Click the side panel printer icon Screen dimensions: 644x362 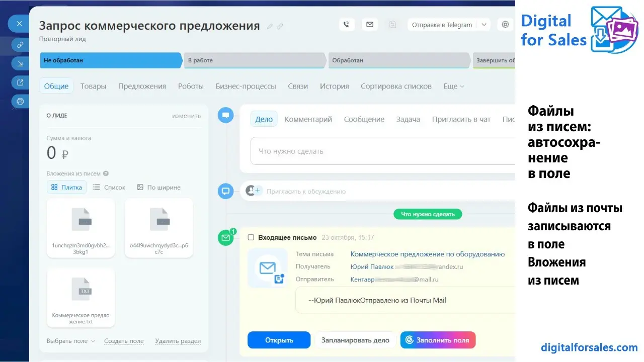pos(20,101)
